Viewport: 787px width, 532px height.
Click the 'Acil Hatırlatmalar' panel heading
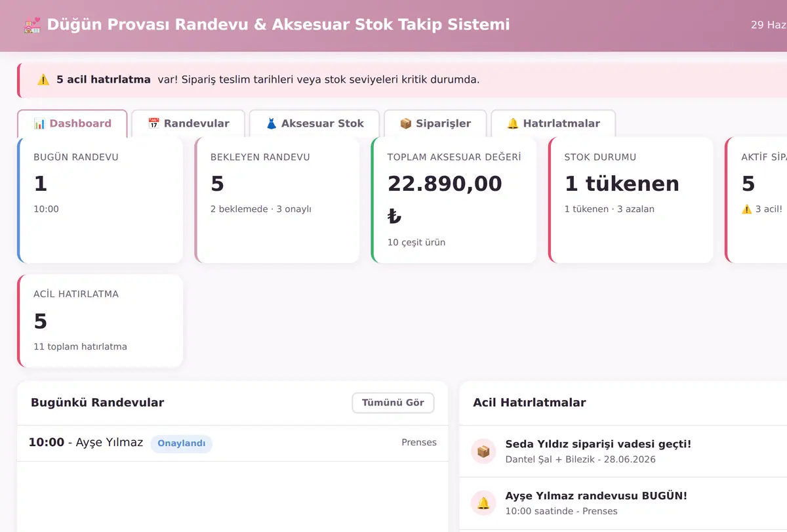tap(529, 403)
